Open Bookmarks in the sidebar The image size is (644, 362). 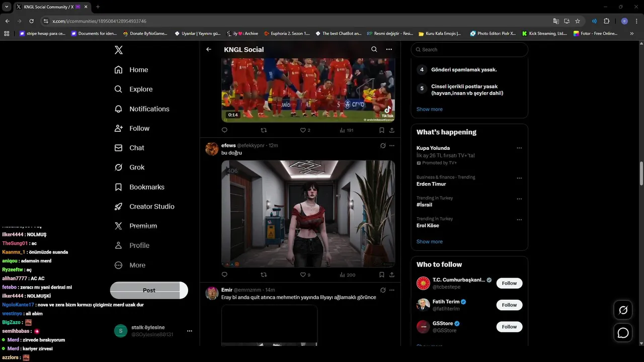pos(139,187)
